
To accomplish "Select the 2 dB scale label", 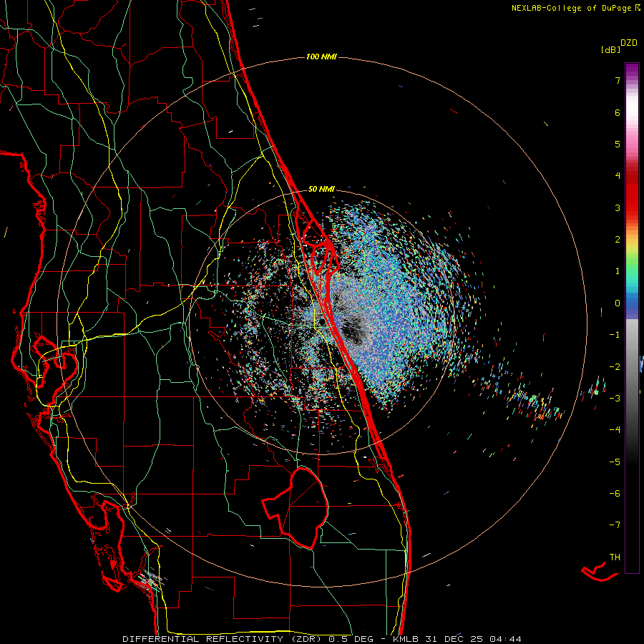I will click(618, 240).
